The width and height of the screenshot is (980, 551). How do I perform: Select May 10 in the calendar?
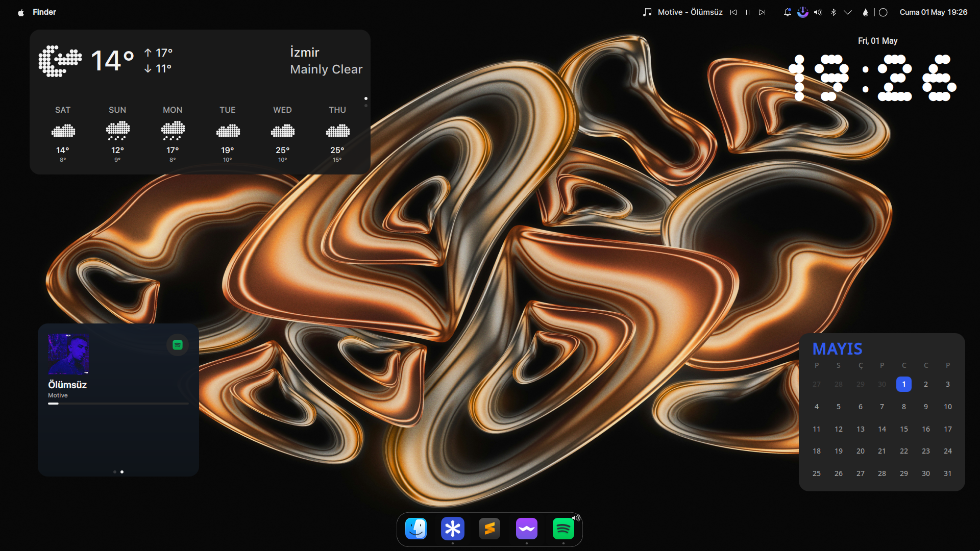pos(948,407)
